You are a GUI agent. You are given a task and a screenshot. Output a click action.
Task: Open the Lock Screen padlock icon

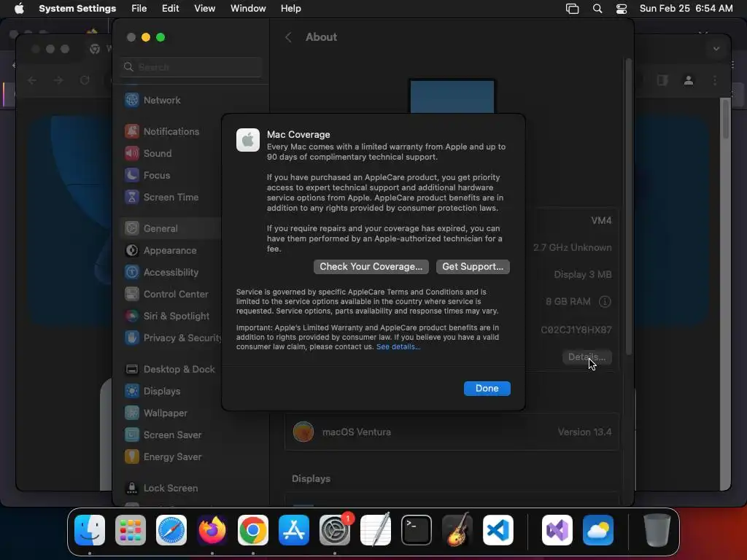[131, 488]
